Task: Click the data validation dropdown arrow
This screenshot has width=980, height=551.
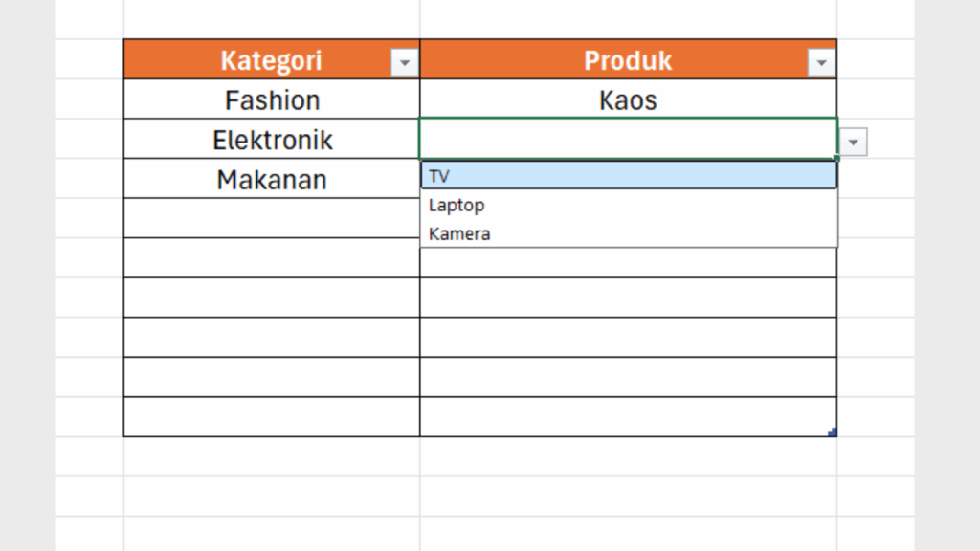Action: point(854,143)
